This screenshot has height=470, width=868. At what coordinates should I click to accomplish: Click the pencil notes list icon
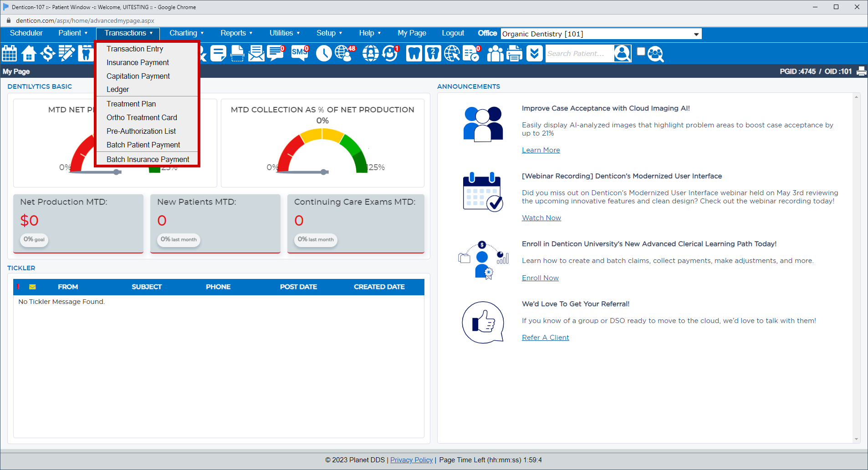pyautogui.click(x=66, y=53)
